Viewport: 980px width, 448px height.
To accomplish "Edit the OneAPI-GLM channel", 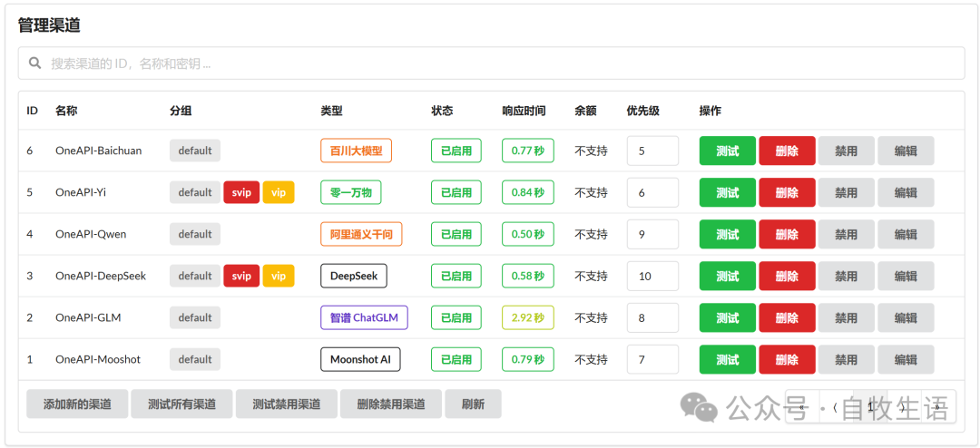I will point(906,317).
